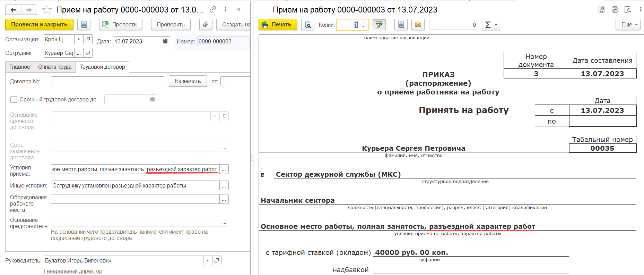Image resolution: width=644 pixels, height=275 pixels.
Task: Copy document link with the chain icon
Action: tap(213, 9)
